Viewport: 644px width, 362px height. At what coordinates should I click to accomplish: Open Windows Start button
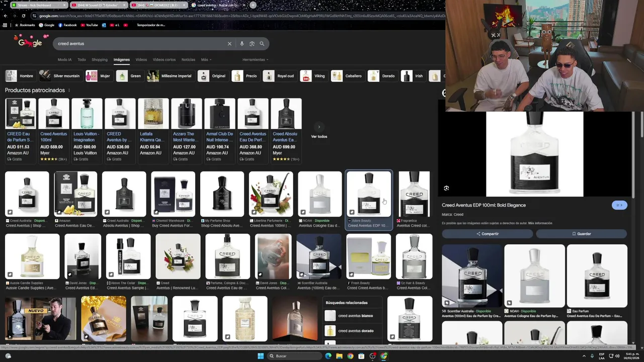(261, 356)
